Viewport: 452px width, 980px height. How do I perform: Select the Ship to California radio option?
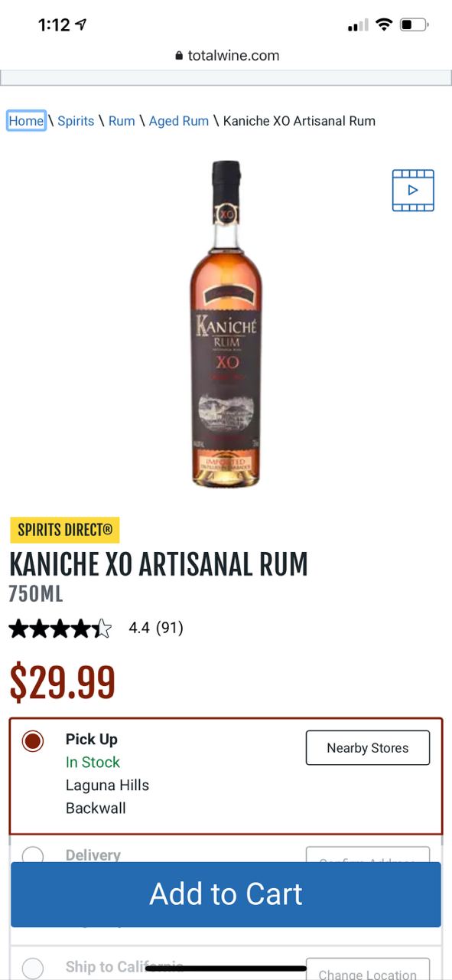pyautogui.click(x=33, y=968)
